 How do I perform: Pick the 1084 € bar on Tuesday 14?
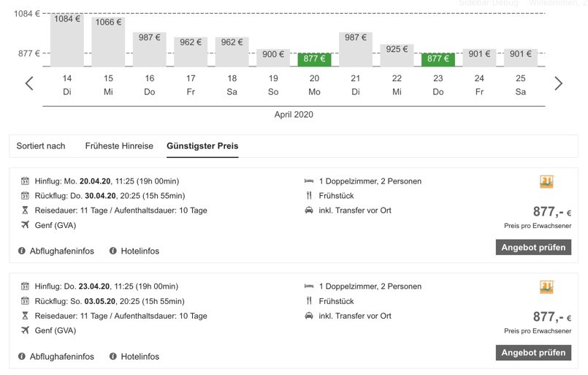(x=67, y=40)
